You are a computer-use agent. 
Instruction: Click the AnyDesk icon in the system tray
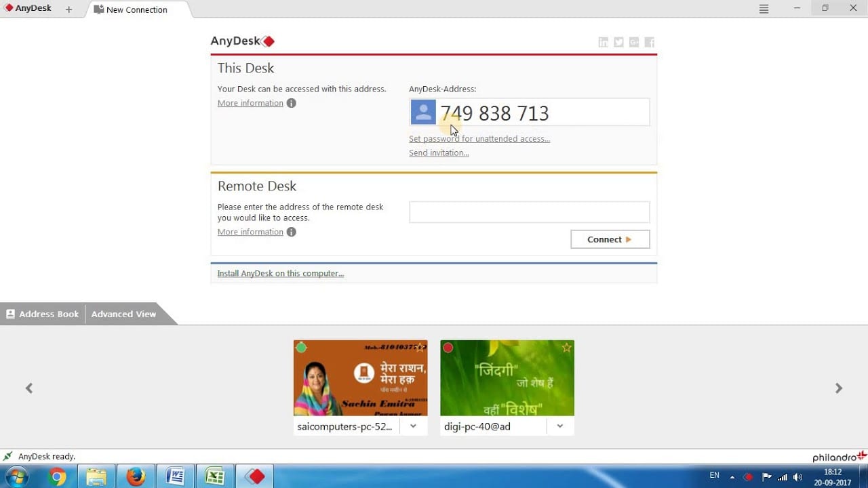748,476
